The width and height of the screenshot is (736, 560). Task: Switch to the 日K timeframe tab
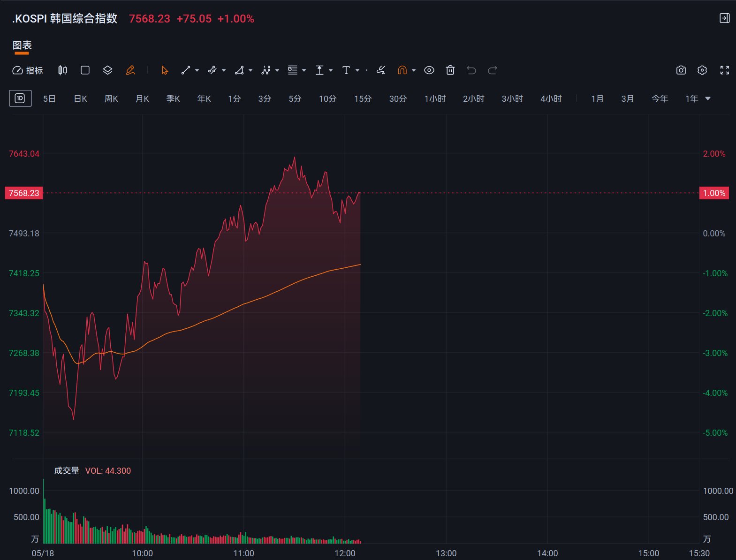click(x=81, y=98)
